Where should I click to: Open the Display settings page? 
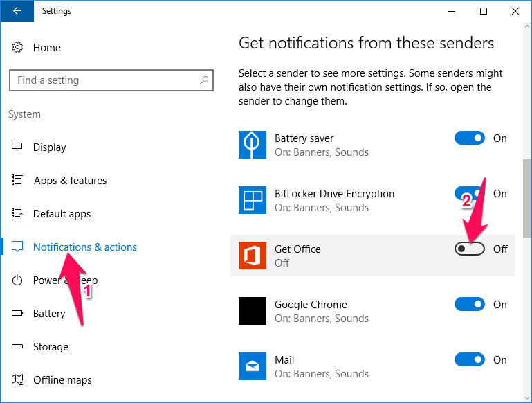coord(49,147)
